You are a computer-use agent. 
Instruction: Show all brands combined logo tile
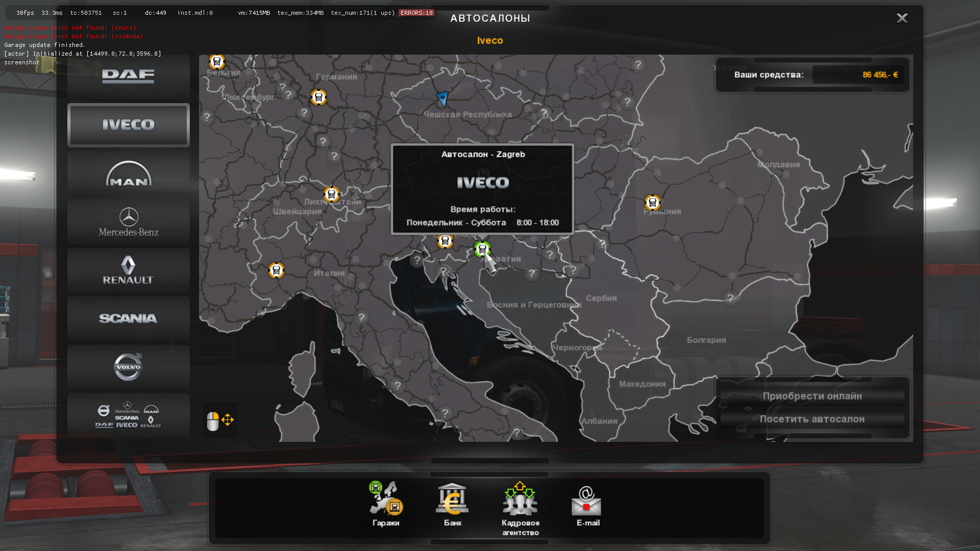coord(128,415)
